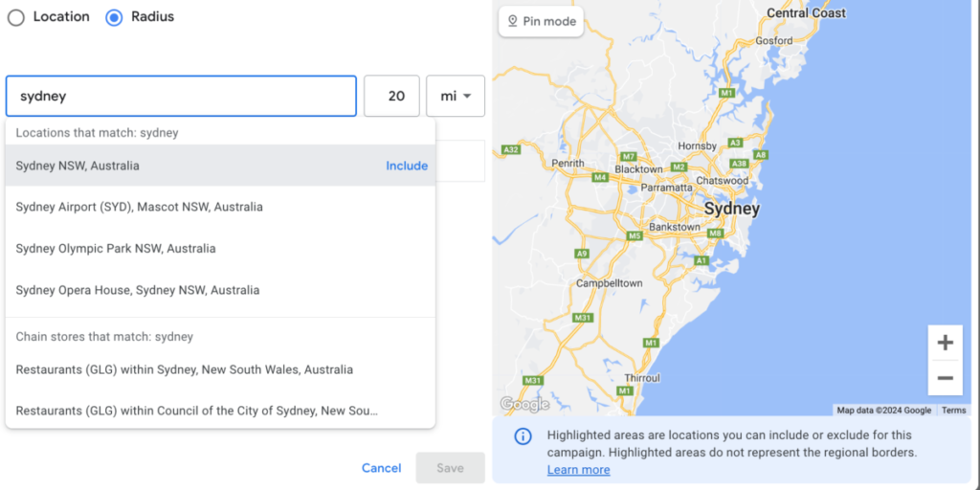Screen dimensions: 980x490
Task: Click the A8 road shield on the map
Action: point(760,155)
